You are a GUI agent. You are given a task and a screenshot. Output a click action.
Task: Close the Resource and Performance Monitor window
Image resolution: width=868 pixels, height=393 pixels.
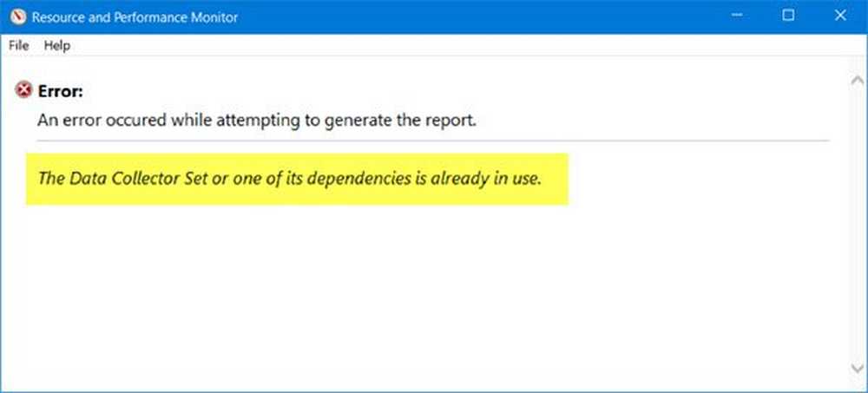[x=839, y=16]
